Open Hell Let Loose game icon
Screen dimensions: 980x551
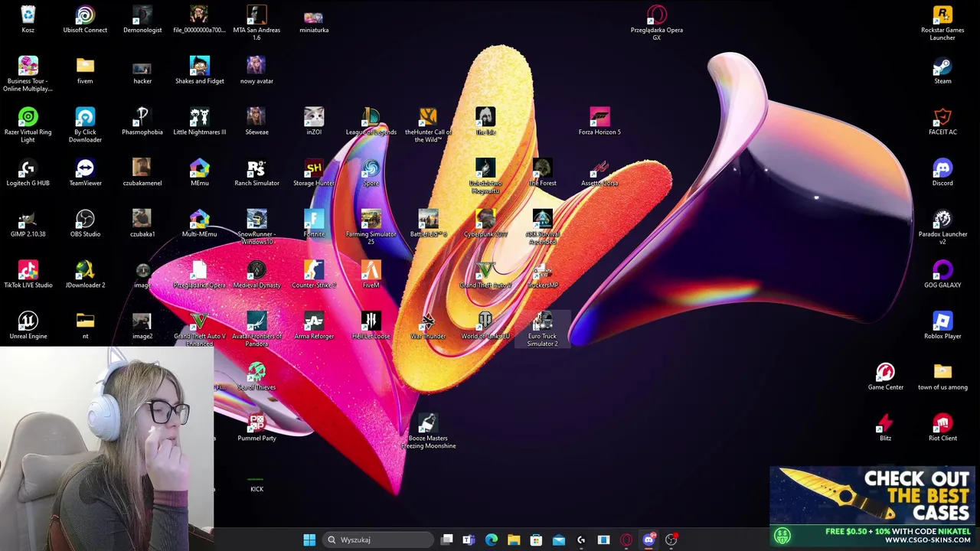[x=371, y=326]
